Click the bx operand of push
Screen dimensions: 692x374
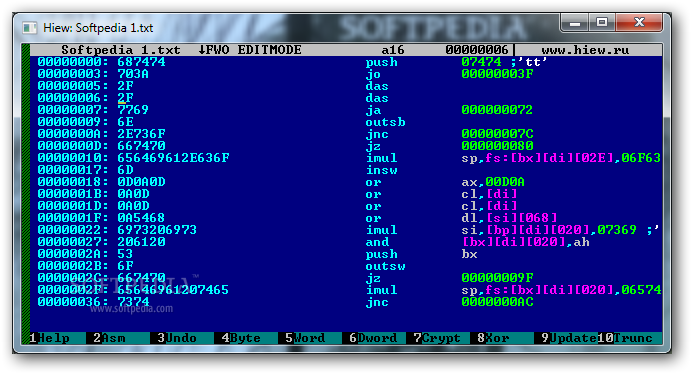(469, 254)
